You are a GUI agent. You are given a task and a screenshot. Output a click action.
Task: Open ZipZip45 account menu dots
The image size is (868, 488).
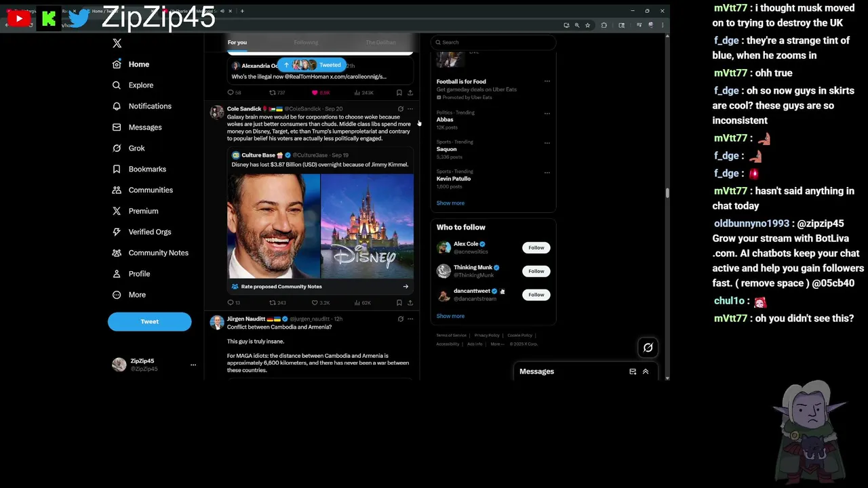(x=193, y=365)
